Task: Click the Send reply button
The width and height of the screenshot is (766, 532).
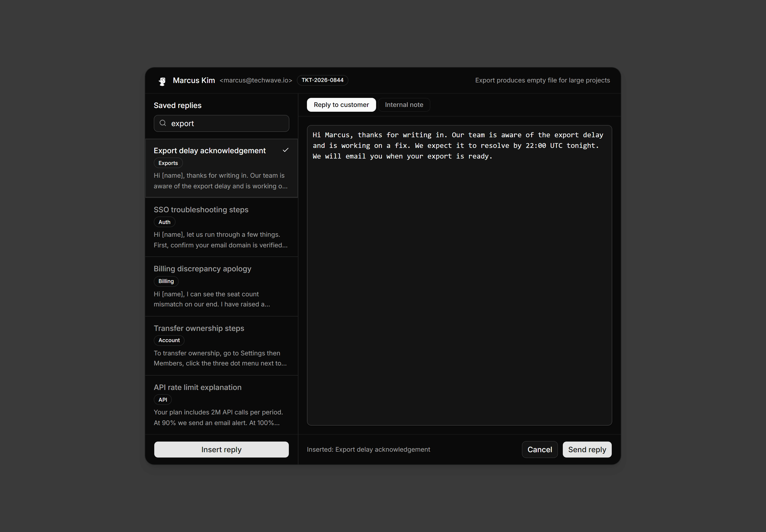Action: (587, 449)
